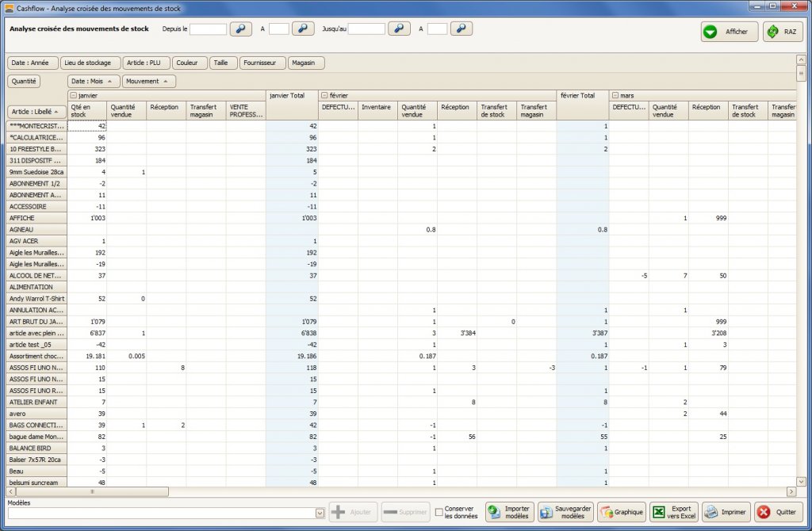
Task: Click the horizontal scrollbar right arrow
Action: point(791,491)
